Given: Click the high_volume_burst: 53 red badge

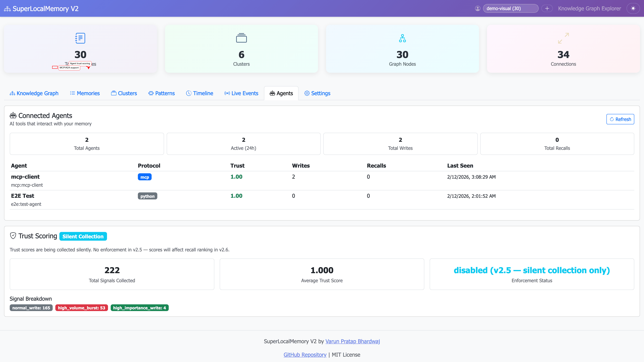Looking at the screenshot, I should [x=82, y=308].
